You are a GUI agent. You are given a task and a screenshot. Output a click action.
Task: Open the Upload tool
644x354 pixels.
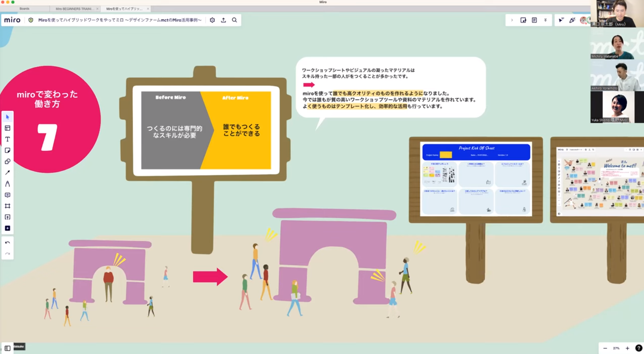7,217
